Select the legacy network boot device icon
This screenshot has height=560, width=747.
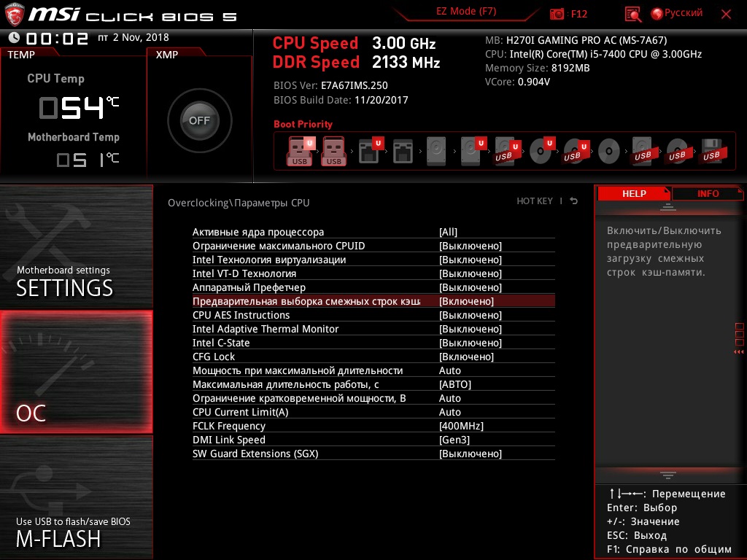403,151
